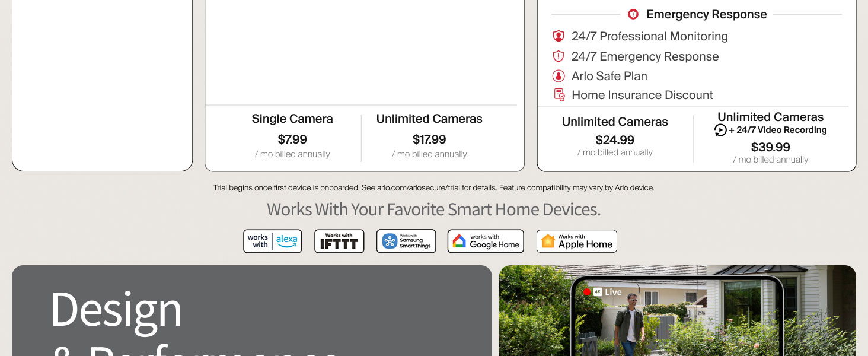Open the 4K Live phone preview image
Viewport: 868px width, 356px height.
click(678, 310)
